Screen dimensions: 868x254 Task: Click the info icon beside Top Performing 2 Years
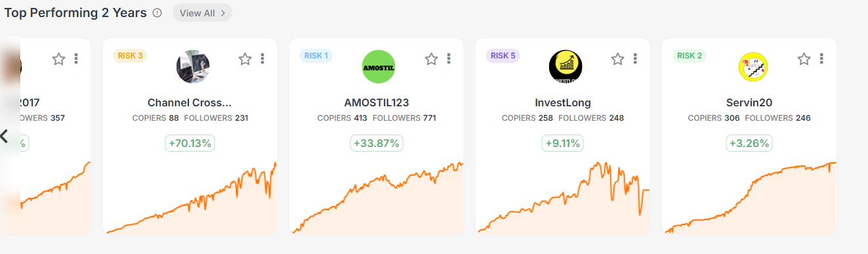coord(157,12)
